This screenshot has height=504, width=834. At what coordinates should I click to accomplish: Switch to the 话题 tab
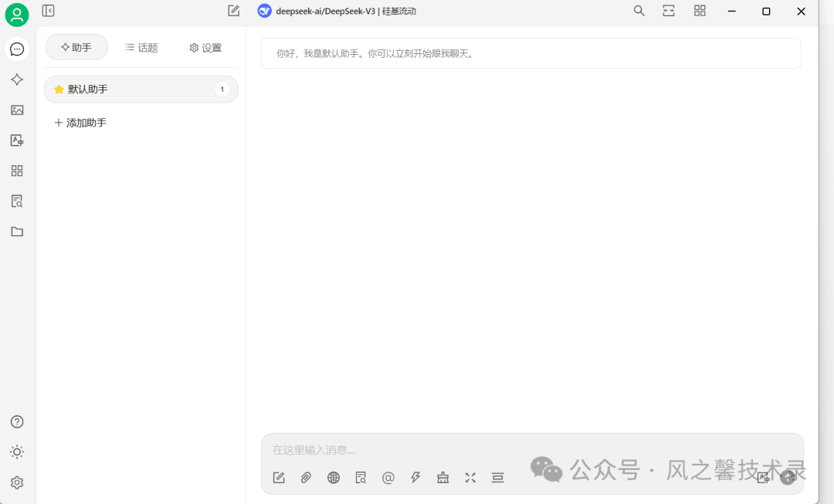[141, 47]
